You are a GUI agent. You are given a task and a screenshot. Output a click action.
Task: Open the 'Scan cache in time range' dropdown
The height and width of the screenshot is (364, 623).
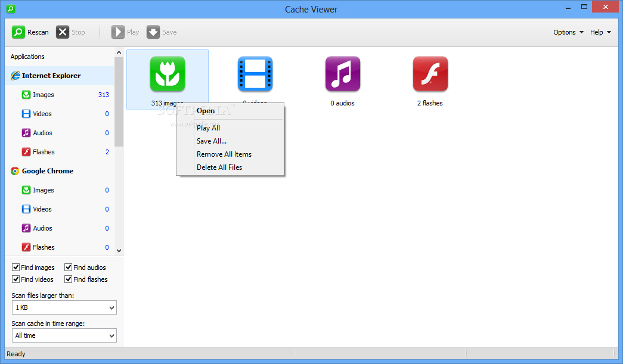(x=64, y=335)
